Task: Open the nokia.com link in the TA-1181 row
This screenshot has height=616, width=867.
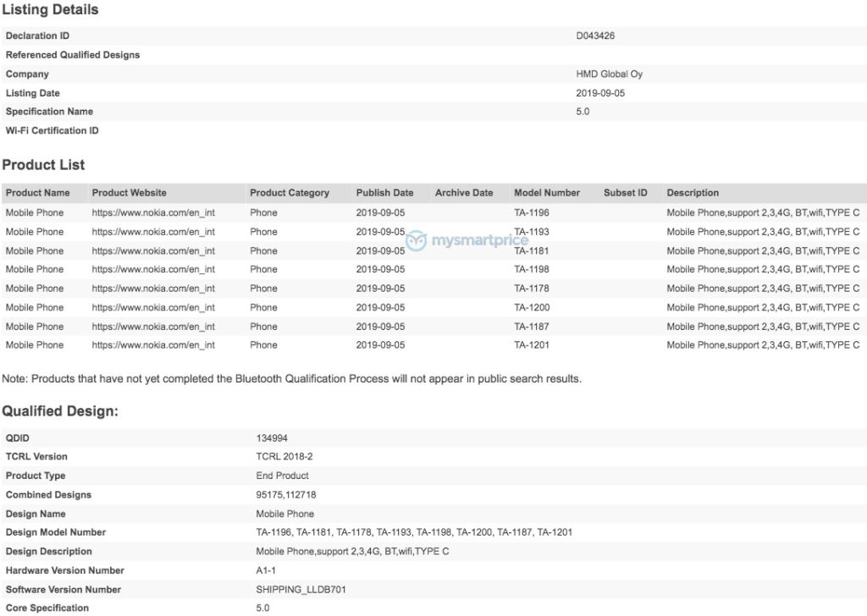Action: (x=153, y=250)
